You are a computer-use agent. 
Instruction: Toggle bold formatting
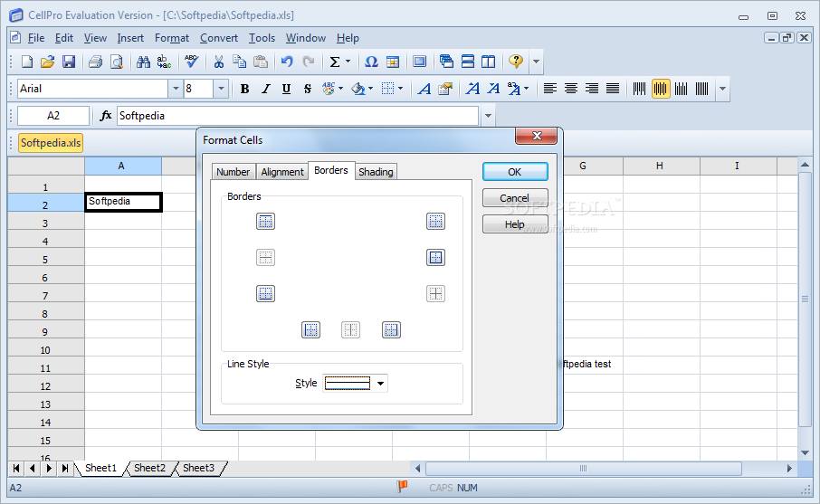tap(244, 89)
